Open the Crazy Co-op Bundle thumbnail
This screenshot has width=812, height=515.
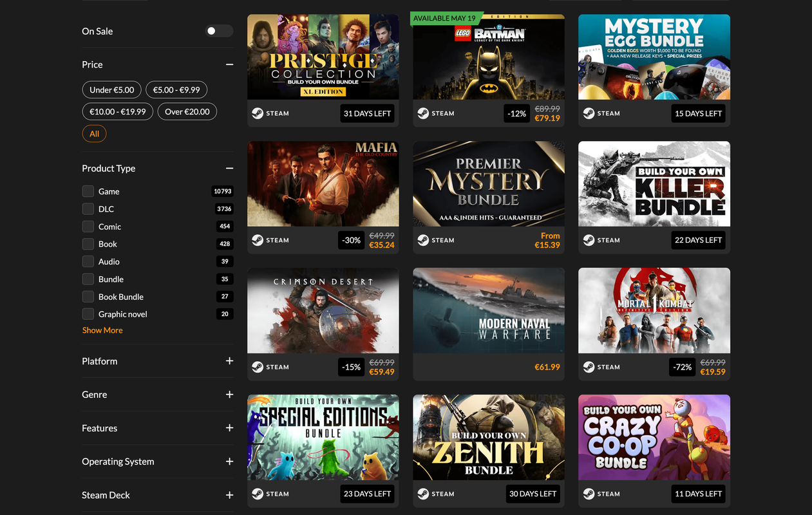click(x=654, y=437)
